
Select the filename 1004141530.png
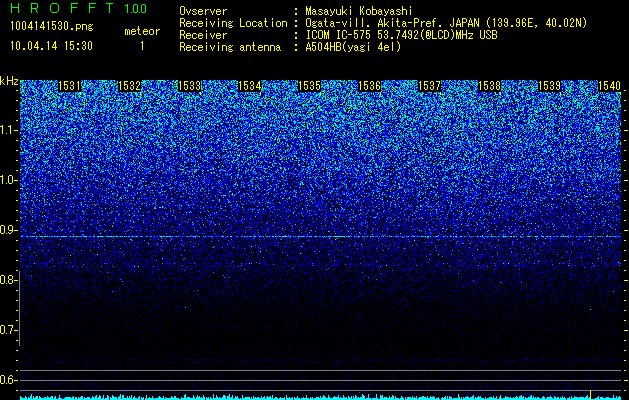[52, 27]
